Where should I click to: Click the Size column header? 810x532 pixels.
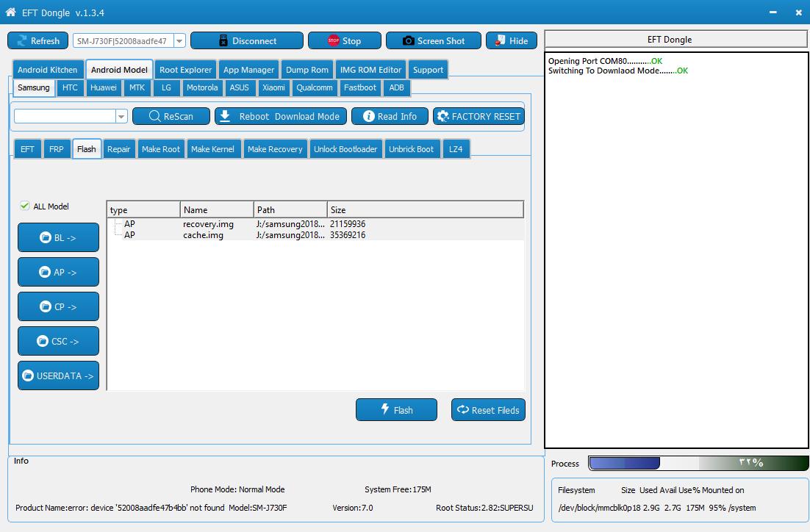426,209
